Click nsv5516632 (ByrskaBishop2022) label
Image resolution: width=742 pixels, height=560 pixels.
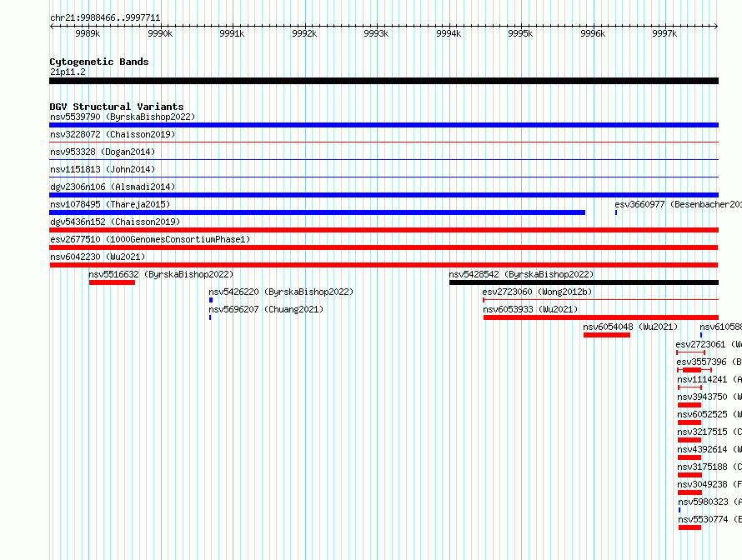point(161,274)
